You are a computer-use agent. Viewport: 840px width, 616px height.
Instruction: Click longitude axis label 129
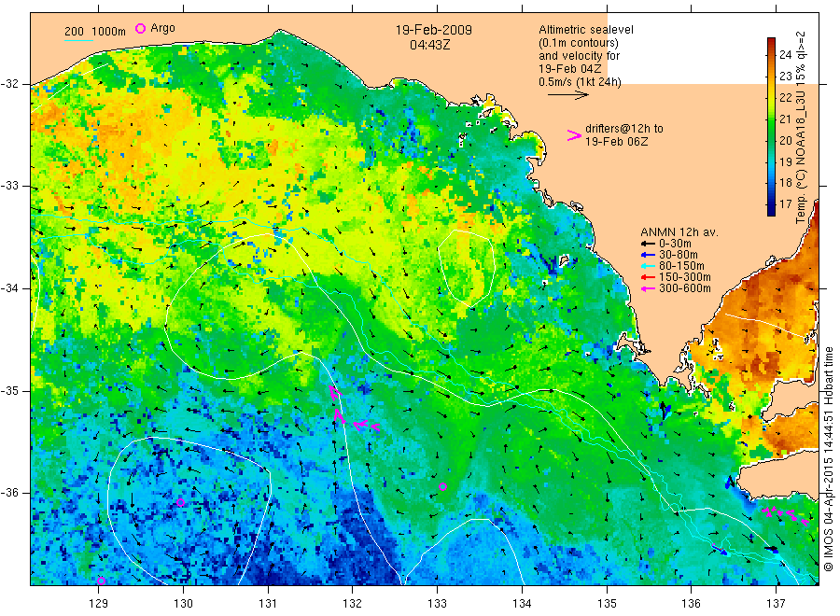[99, 604]
